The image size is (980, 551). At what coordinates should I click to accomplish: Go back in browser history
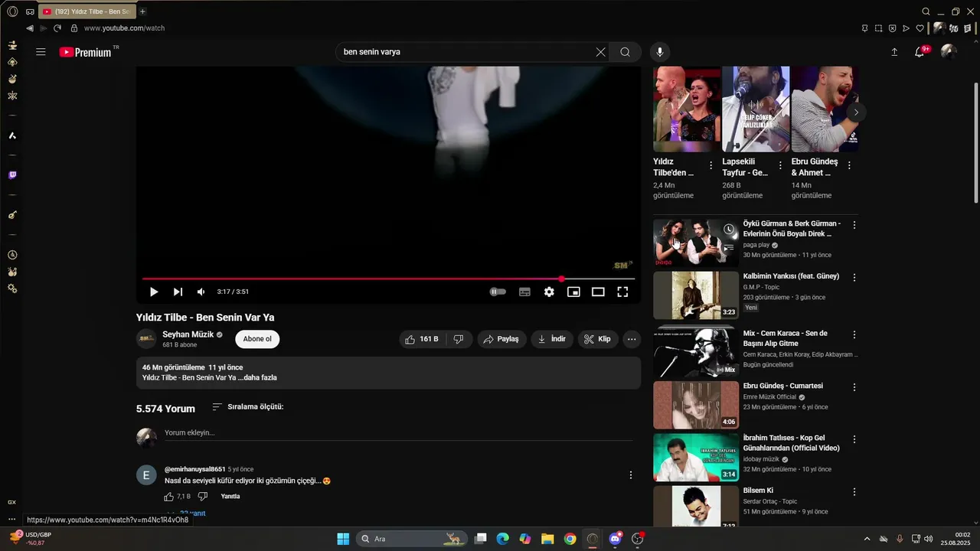(x=30, y=28)
